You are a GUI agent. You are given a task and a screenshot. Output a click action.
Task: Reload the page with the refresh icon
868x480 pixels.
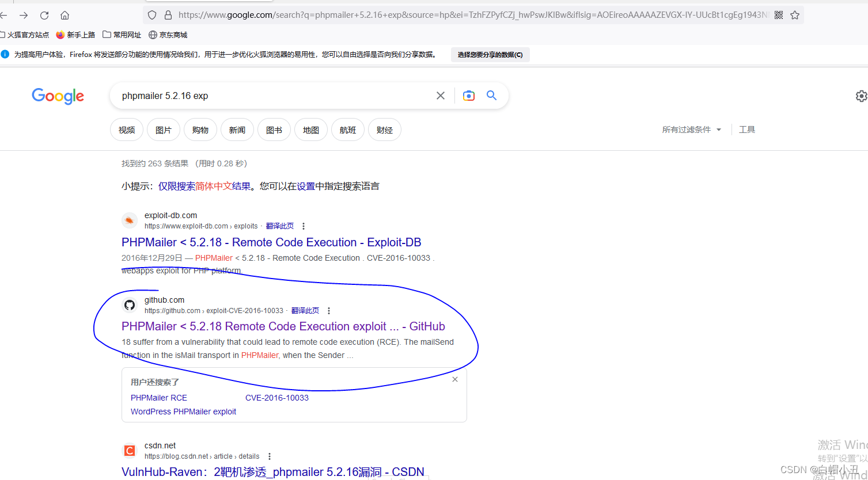(x=44, y=16)
